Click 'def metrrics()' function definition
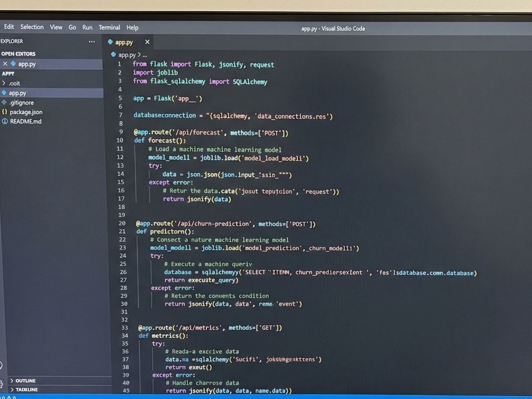532x399 pixels. (163, 336)
